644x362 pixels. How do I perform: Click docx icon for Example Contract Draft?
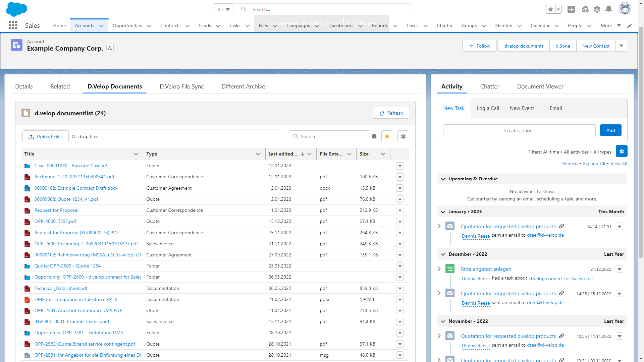27,188
